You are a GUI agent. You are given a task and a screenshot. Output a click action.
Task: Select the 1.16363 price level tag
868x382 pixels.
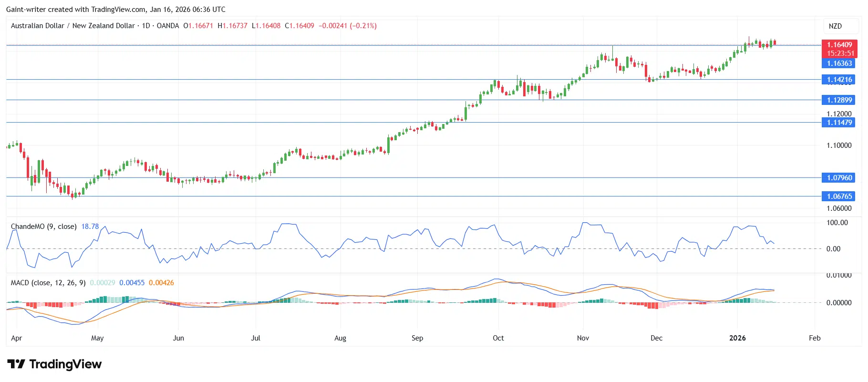click(839, 63)
